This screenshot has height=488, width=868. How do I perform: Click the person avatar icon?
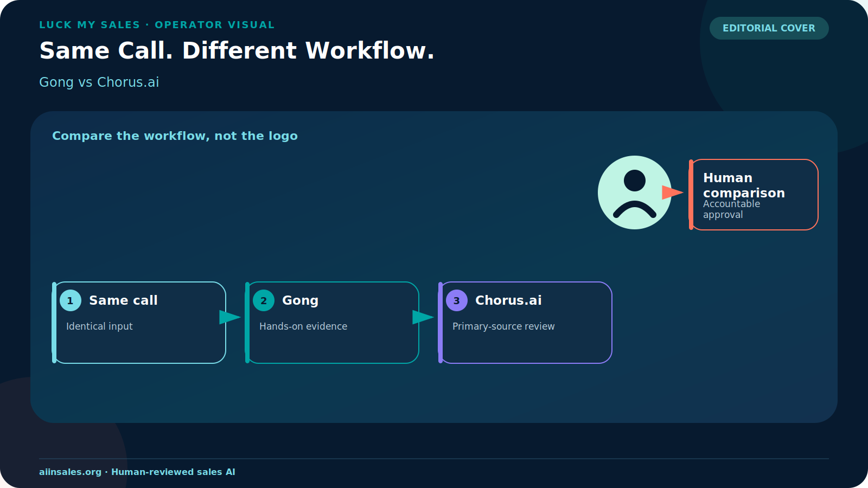point(635,192)
